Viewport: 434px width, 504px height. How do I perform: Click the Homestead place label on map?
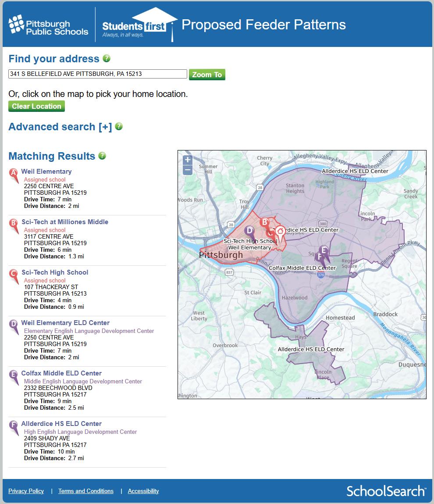340,318
